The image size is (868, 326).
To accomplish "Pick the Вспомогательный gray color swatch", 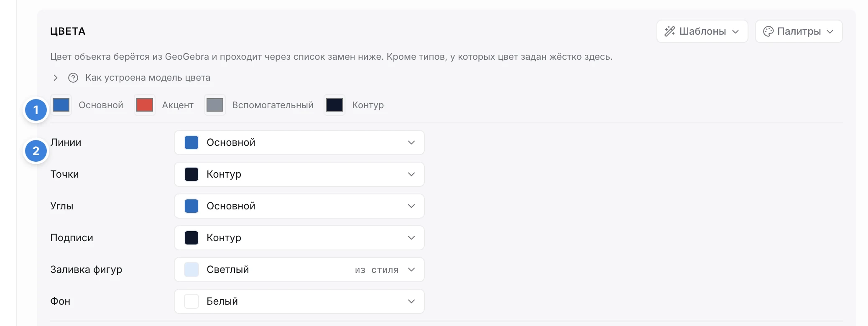I will (x=215, y=105).
